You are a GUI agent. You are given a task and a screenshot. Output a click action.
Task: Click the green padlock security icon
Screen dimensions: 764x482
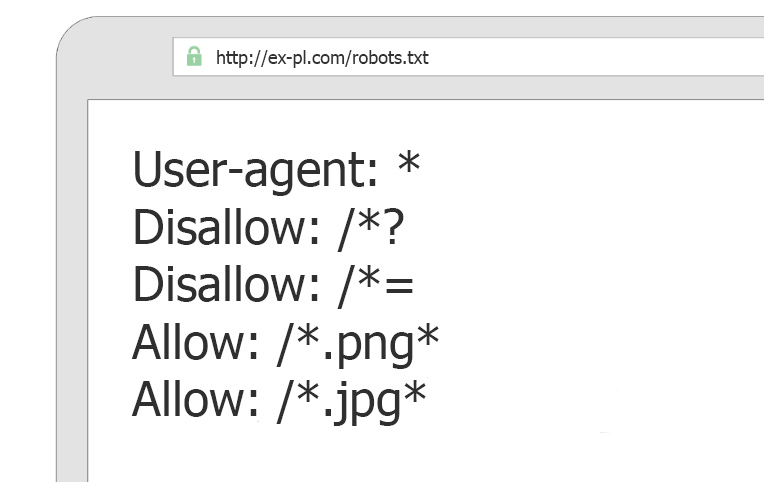point(194,56)
